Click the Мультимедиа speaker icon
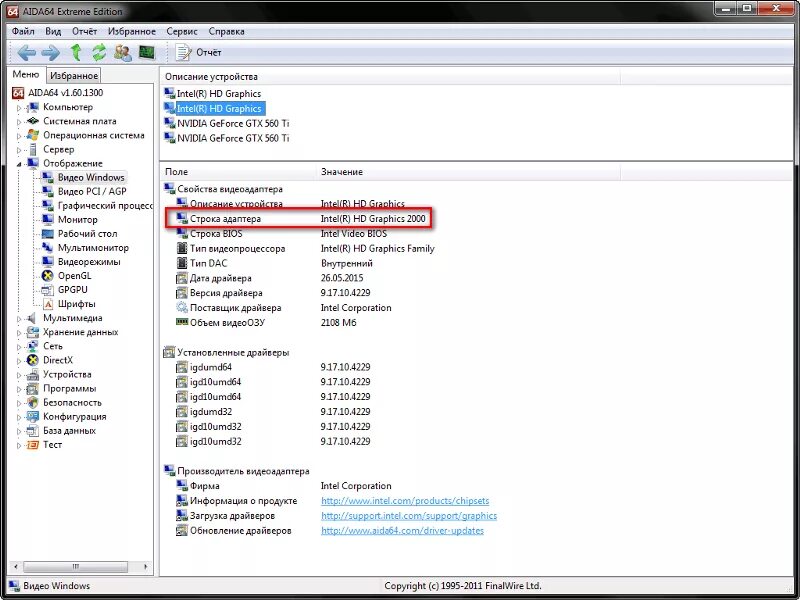800x600 pixels. [32, 318]
